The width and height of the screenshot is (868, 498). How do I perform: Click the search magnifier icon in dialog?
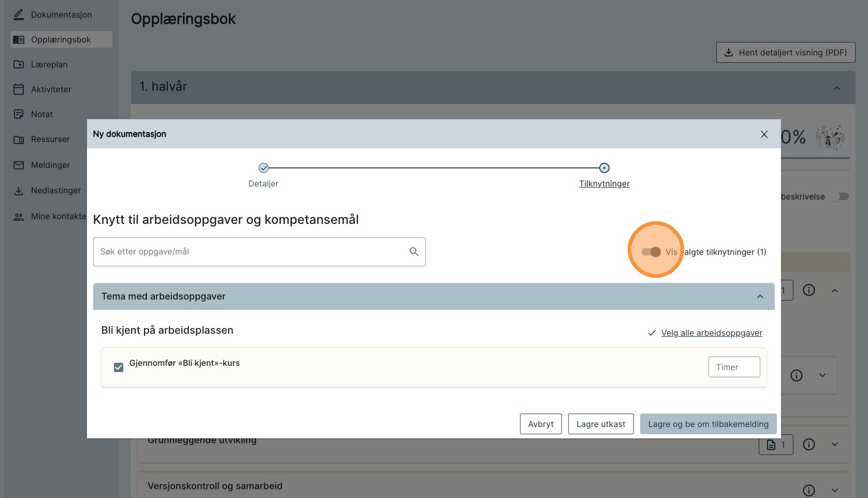coord(414,252)
